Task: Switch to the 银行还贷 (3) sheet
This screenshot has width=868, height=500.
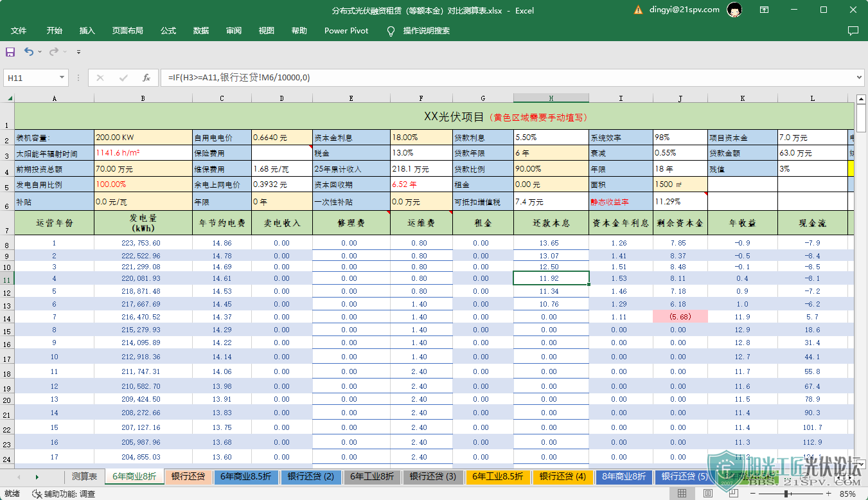Action: 433,477
